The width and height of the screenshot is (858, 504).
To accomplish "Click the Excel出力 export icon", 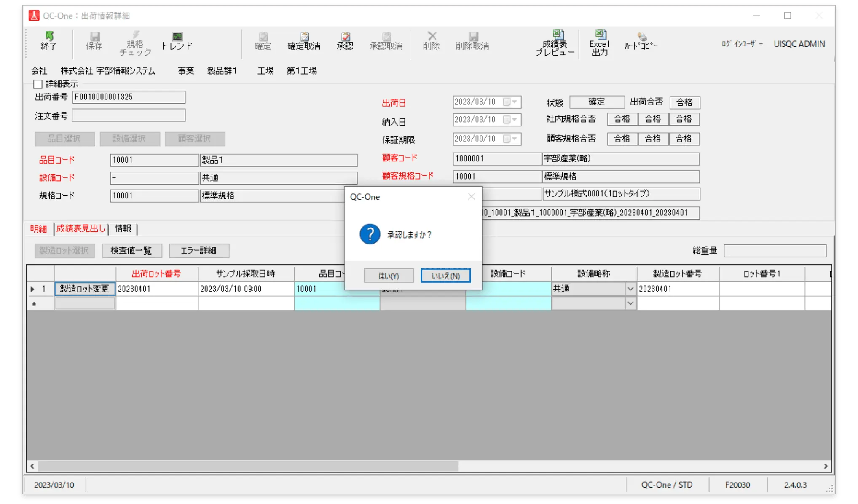I will click(x=599, y=43).
